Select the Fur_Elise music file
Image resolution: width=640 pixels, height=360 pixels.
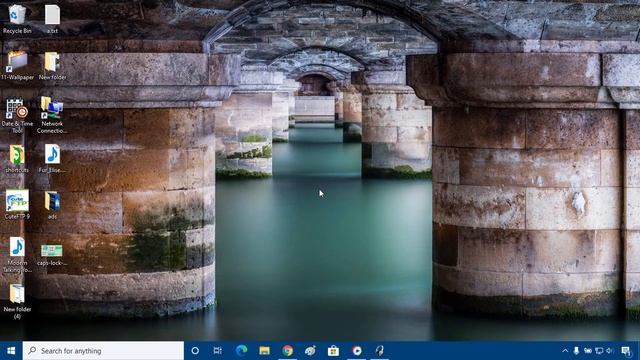pyautogui.click(x=52, y=159)
